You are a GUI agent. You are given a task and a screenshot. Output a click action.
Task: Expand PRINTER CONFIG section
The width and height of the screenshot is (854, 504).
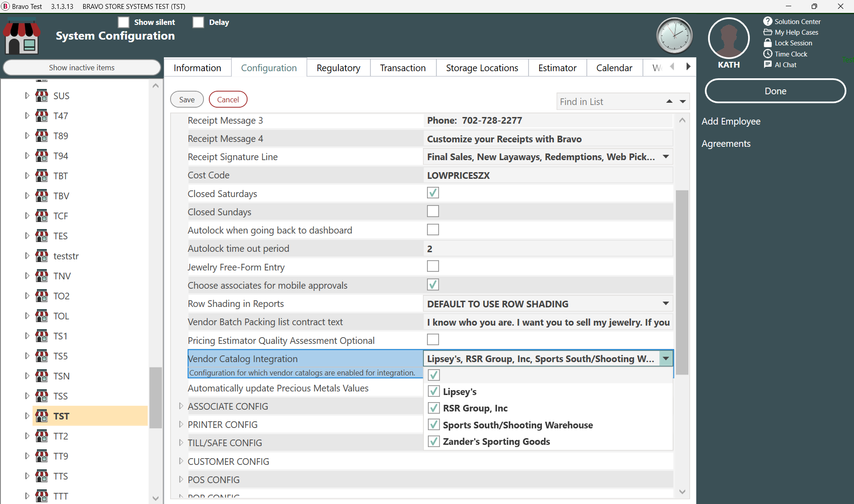(x=181, y=424)
